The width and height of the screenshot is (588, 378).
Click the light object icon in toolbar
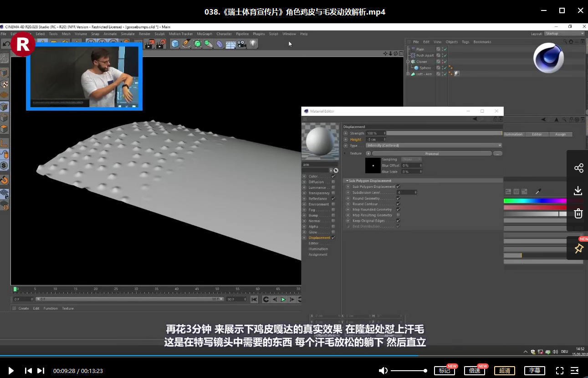click(252, 43)
